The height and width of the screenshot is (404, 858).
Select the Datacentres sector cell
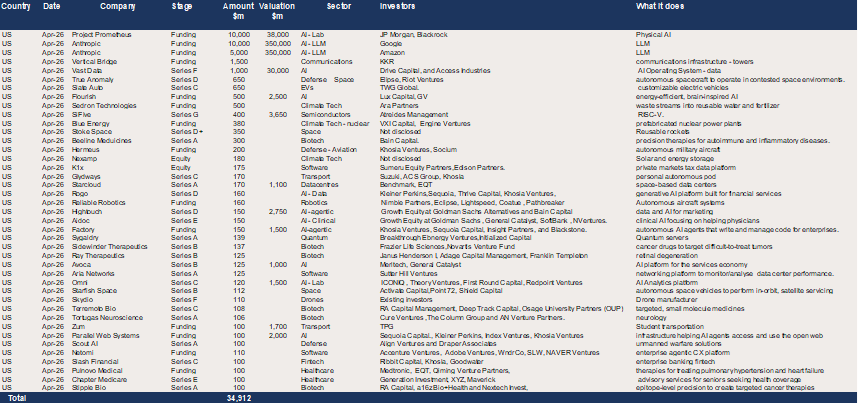pos(320,185)
